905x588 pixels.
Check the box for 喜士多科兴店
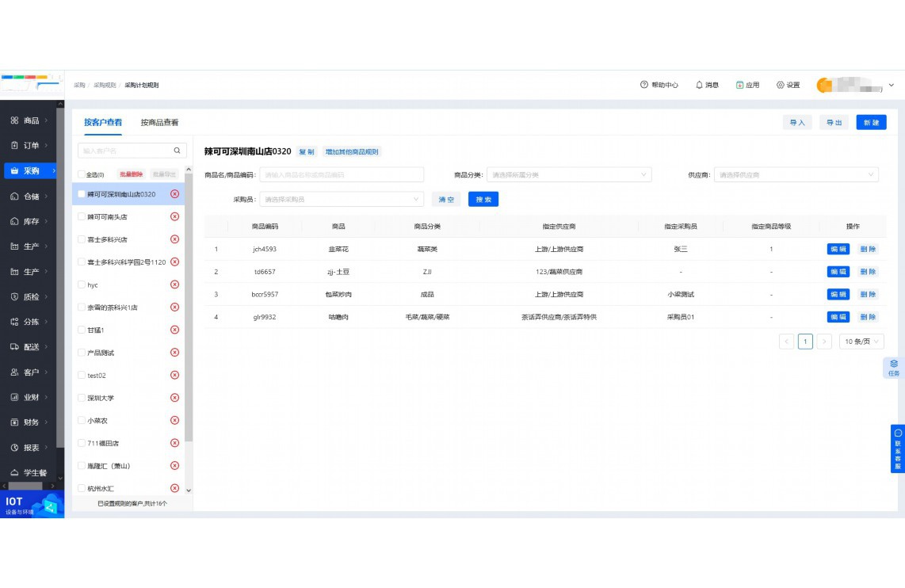(82, 239)
